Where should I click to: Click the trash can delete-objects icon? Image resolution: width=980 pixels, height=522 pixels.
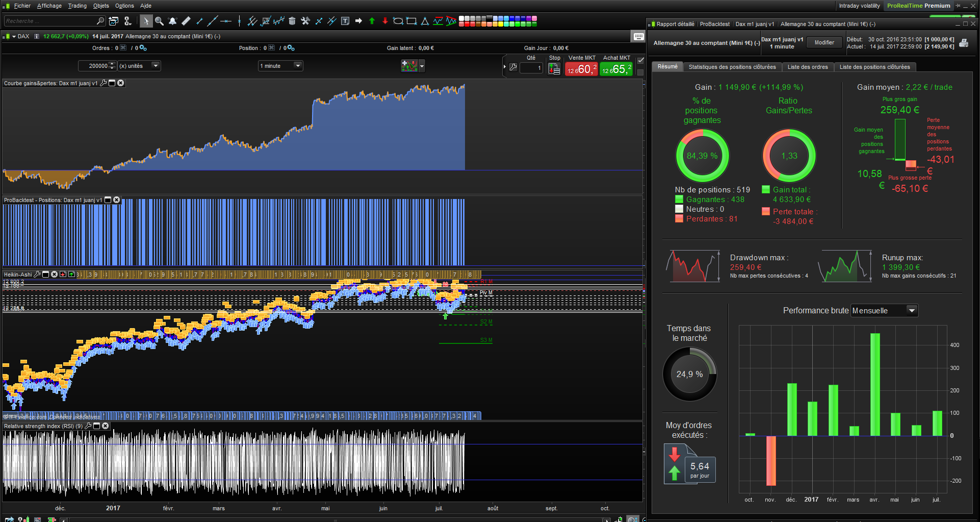point(292,21)
